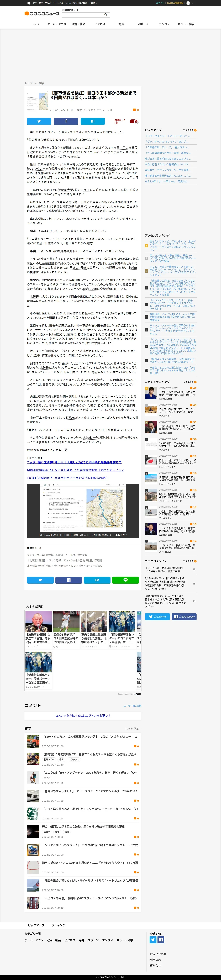Share via bottom Hatena B! button
The height and width of the screenshot is (980, 221).
point(97,580)
